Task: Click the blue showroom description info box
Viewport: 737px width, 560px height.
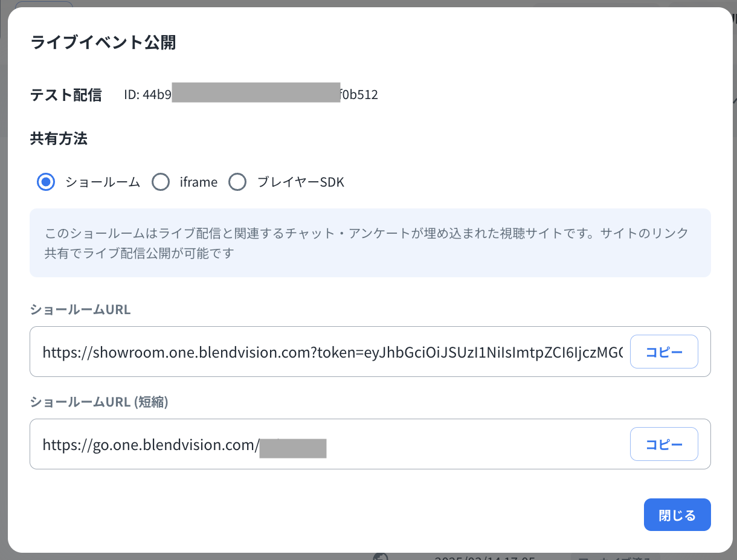Action: [370, 243]
